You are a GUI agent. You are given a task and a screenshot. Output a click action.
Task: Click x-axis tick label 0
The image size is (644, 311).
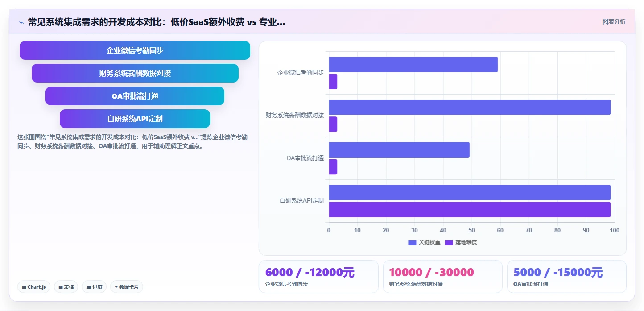click(x=329, y=230)
